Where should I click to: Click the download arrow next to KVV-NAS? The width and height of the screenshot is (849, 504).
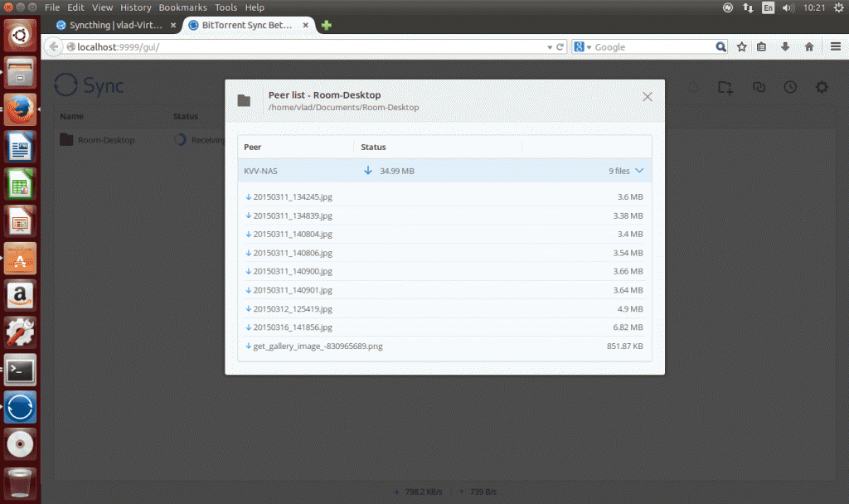tap(367, 170)
